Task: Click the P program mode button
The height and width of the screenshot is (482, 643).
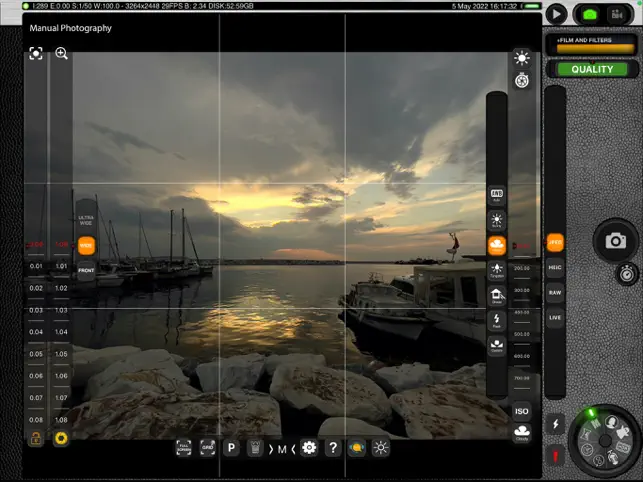Action: click(x=231, y=448)
